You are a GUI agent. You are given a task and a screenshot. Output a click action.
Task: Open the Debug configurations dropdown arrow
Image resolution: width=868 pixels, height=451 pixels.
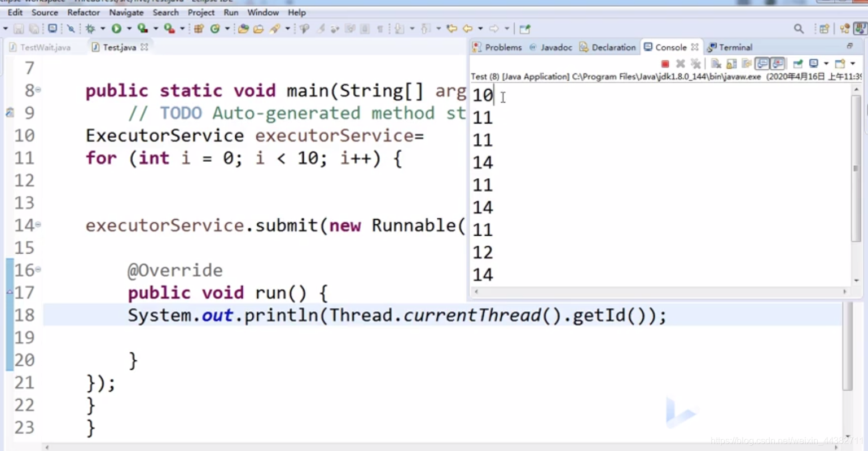(103, 29)
